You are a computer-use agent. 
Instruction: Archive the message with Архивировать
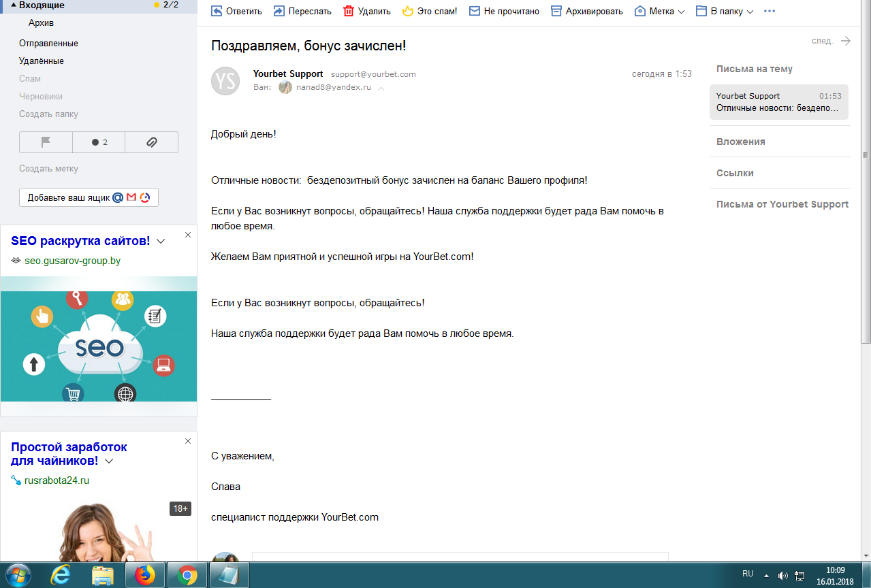tap(586, 11)
